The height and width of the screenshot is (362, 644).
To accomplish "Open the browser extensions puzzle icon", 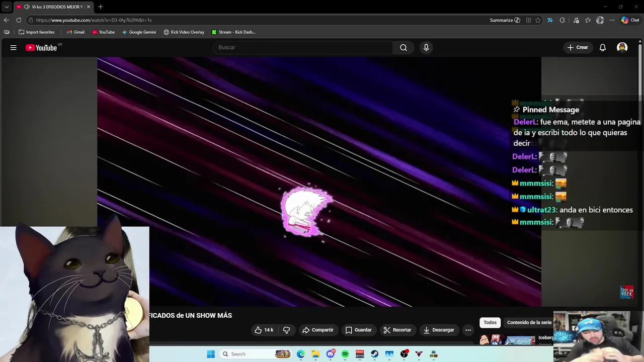I will pyautogui.click(x=562, y=20).
